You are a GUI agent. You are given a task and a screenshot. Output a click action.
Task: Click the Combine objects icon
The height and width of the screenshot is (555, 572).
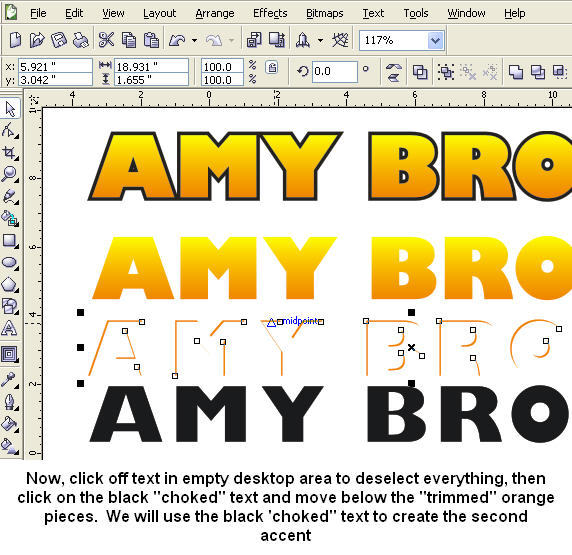(420, 72)
